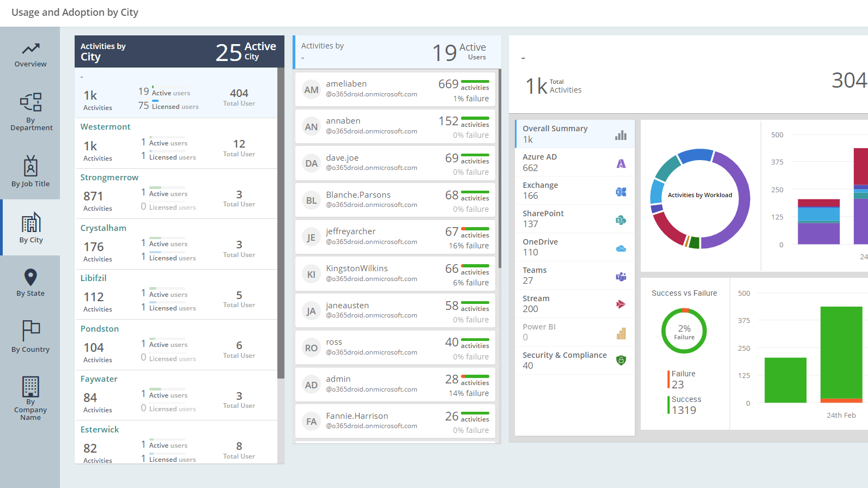868x488 pixels.
Task: Click the OneDrive cloud icon
Action: 621,248
